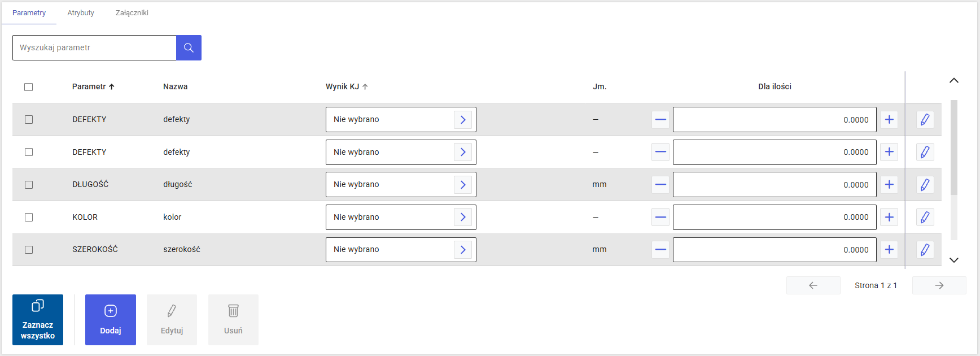Screen dimensions: 980x356
Task: Click the Dodaj add icon button
Action: (111, 320)
